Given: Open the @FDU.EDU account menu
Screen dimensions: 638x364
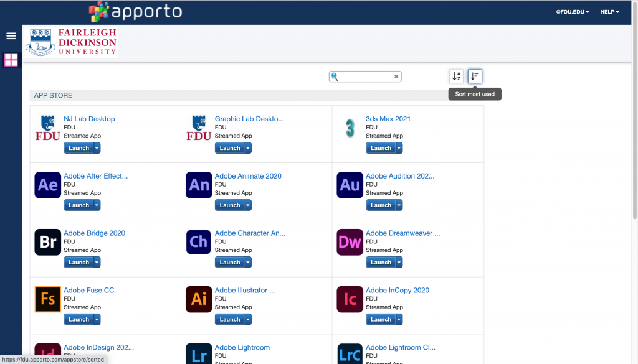Looking at the screenshot, I should point(573,12).
